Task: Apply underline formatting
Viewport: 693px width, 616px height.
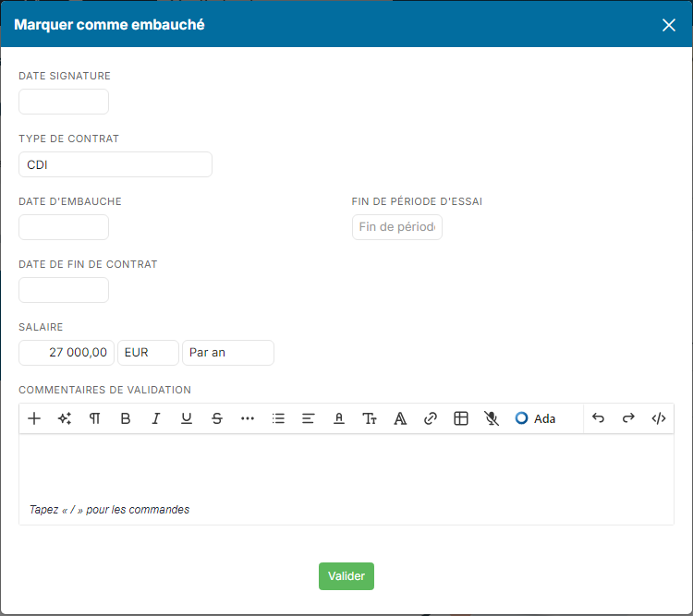Action: pyautogui.click(x=187, y=418)
